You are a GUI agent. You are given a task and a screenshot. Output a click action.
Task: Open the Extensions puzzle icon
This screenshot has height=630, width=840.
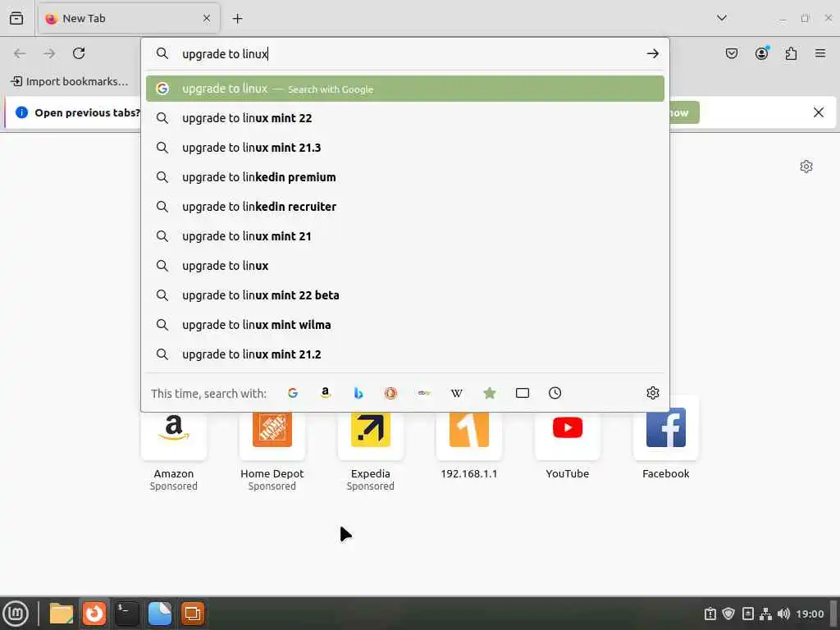click(x=791, y=53)
